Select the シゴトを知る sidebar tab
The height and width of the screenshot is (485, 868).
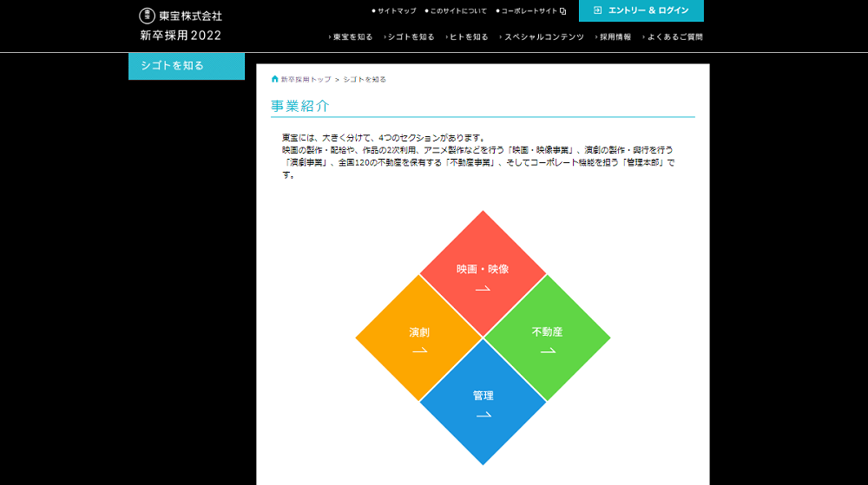coord(187,66)
